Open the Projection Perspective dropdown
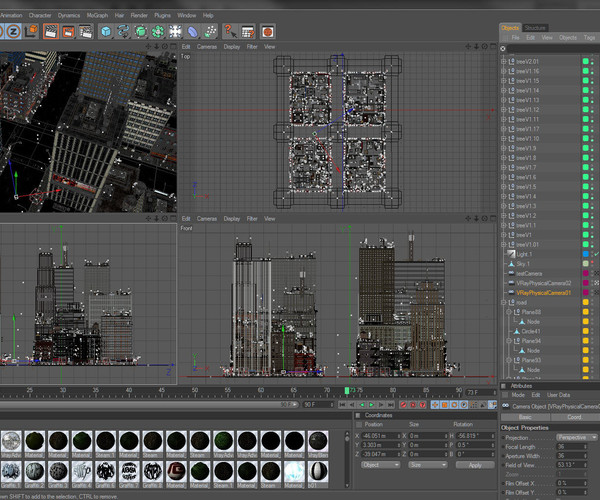Screen dimensions: 600x500 pos(576,437)
